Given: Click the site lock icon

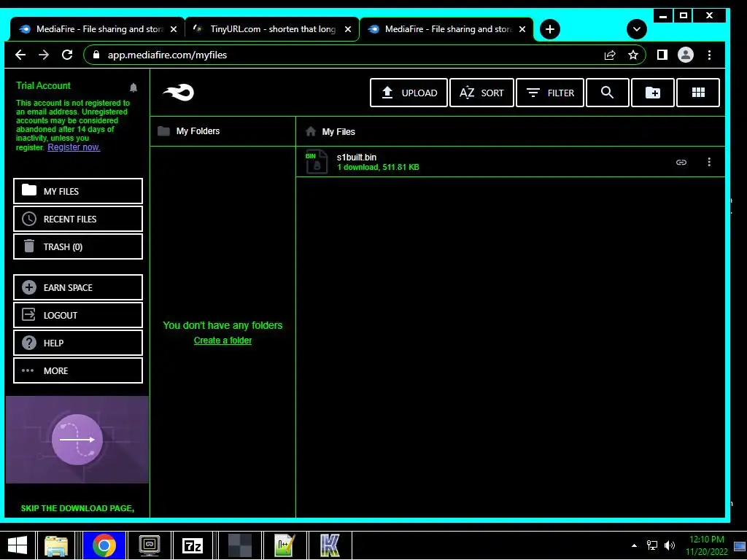Looking at the screenshot, I should click(x=96, y=55).
